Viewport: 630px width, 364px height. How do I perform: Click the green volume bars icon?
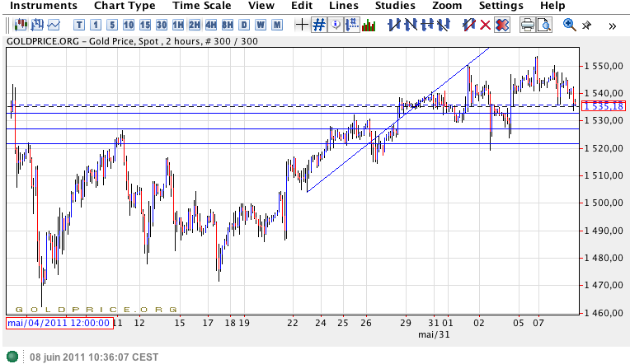coord(369,25)
